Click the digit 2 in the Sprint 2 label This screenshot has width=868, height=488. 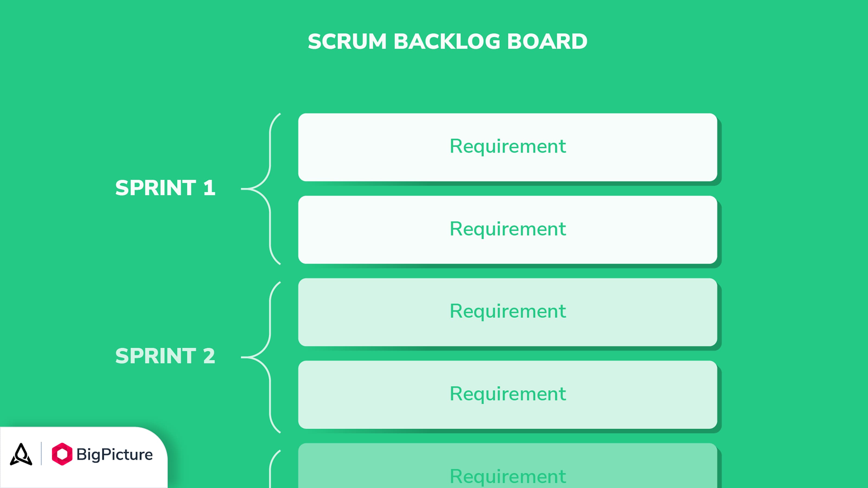209,356
